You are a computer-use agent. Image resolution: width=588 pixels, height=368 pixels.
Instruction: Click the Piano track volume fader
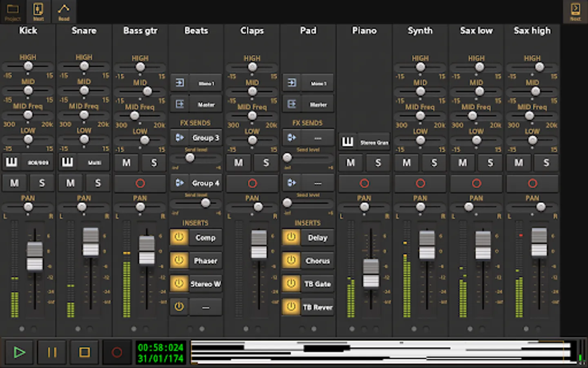point(371,273)
